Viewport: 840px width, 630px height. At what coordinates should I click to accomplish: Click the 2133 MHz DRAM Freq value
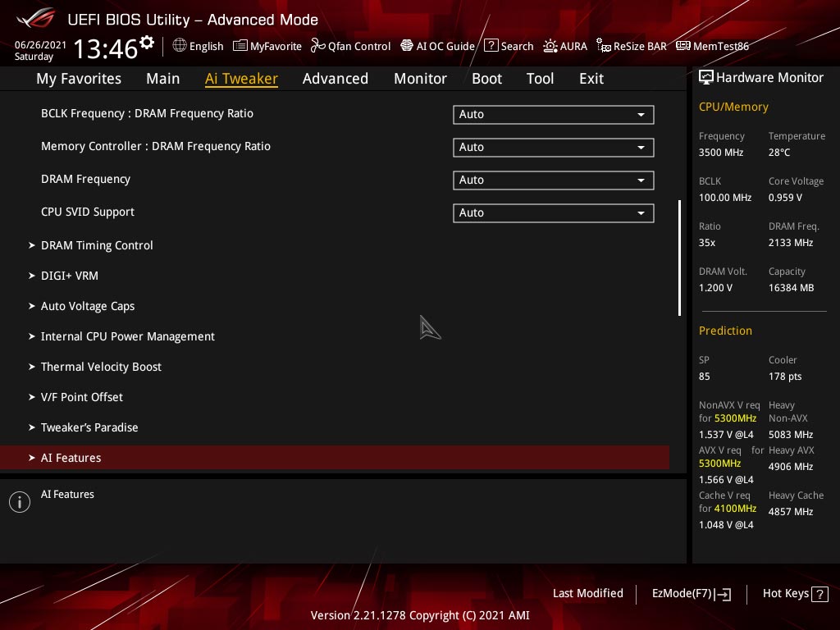click(x=791, y=243)
